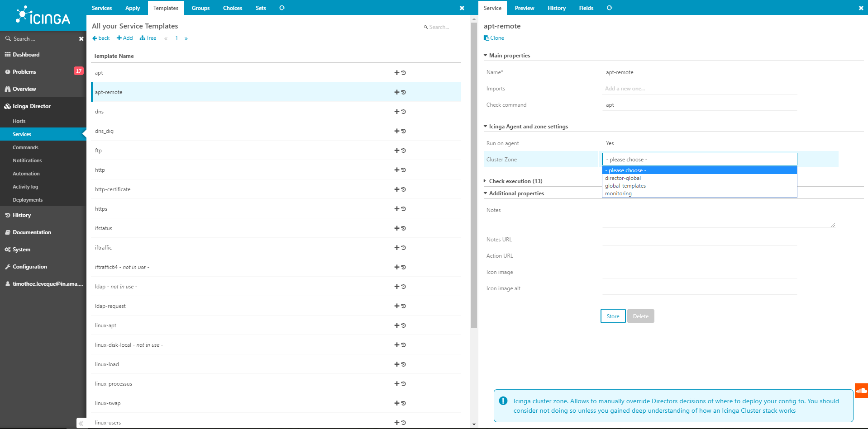This screenshot has width=868, height=429.
Task: Click the history icon in linux-load row
Action: [403, 364]
